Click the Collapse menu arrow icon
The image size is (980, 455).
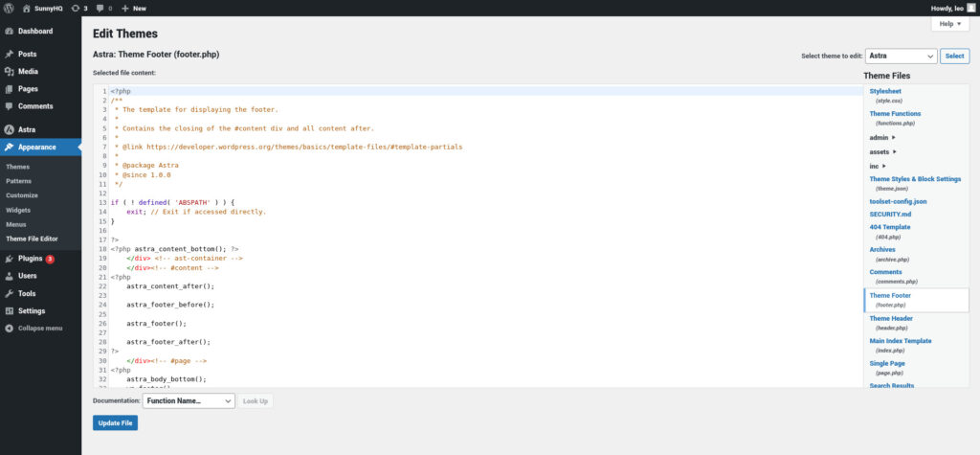click(x=10, y=328)
